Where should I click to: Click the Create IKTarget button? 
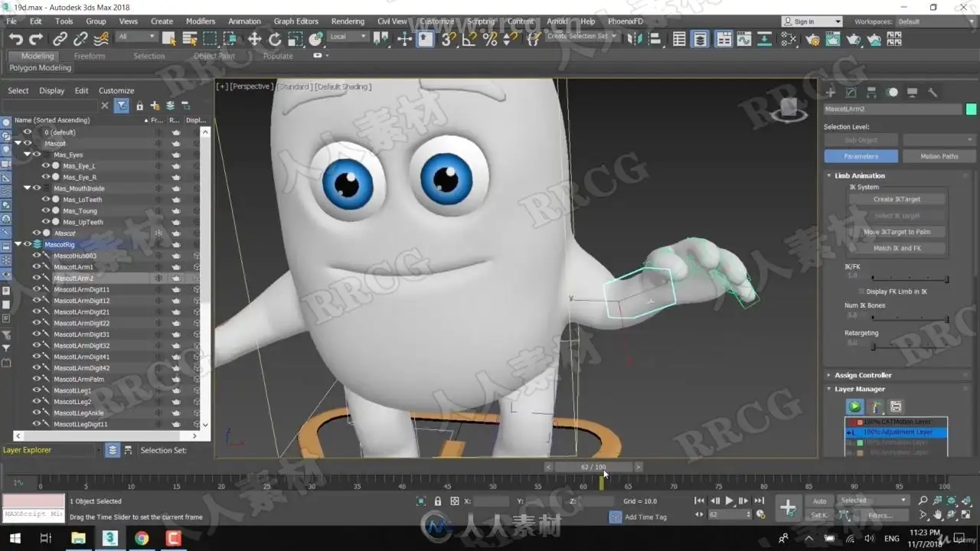pos(897,199)
